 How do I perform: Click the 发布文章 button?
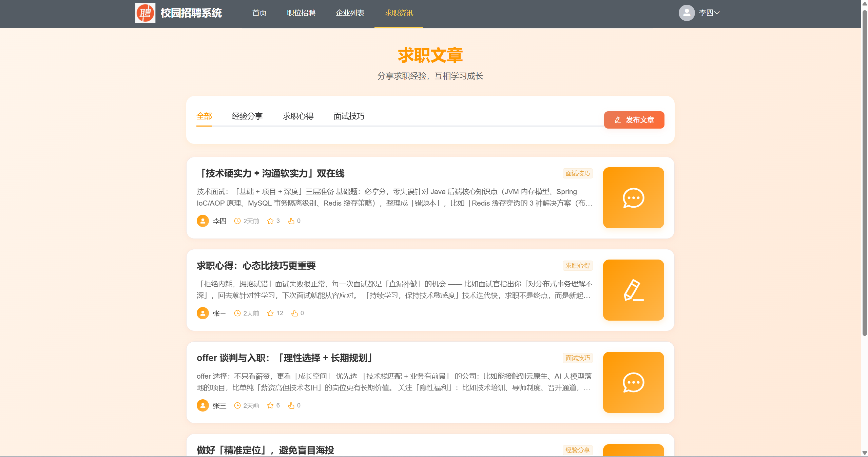[x=634, y=120]
